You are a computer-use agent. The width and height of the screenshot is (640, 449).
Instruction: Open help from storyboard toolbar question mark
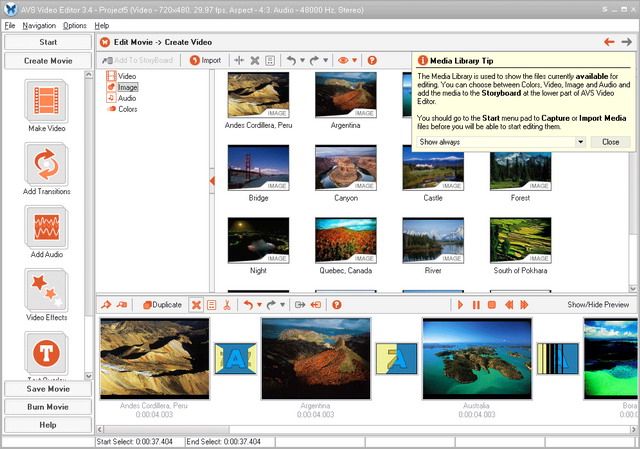[336, 305]
